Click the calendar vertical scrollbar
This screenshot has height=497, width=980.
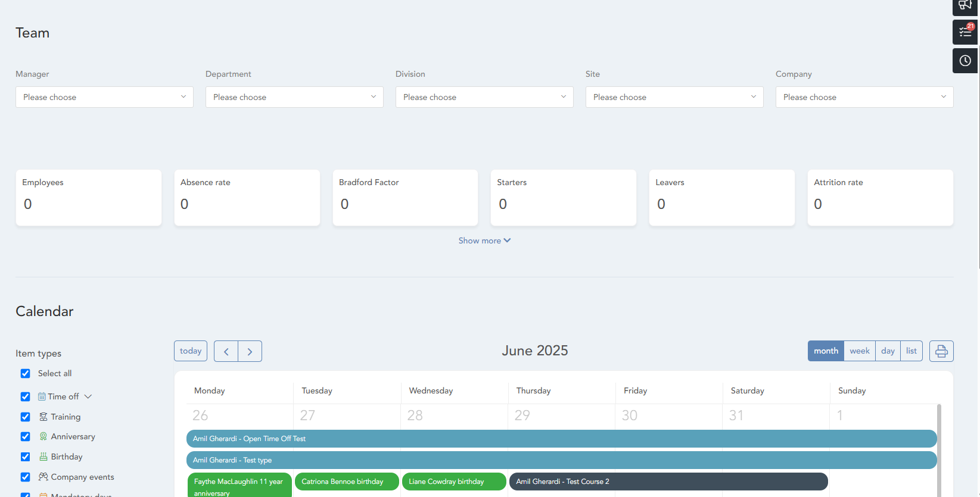coord(939,446)
